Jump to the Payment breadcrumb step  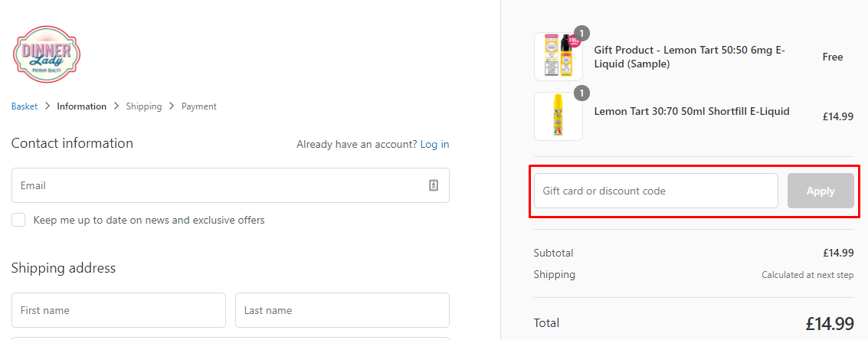(x=199, y=106)
